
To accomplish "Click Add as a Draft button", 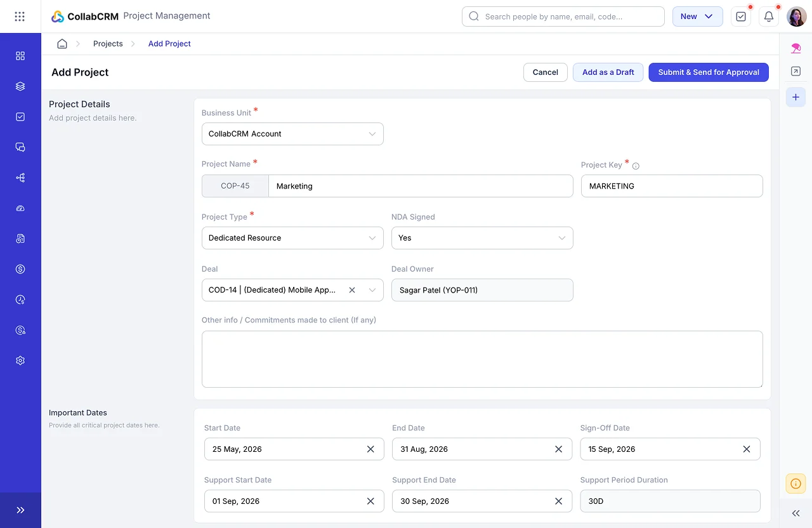I will [x=608, y=72].
